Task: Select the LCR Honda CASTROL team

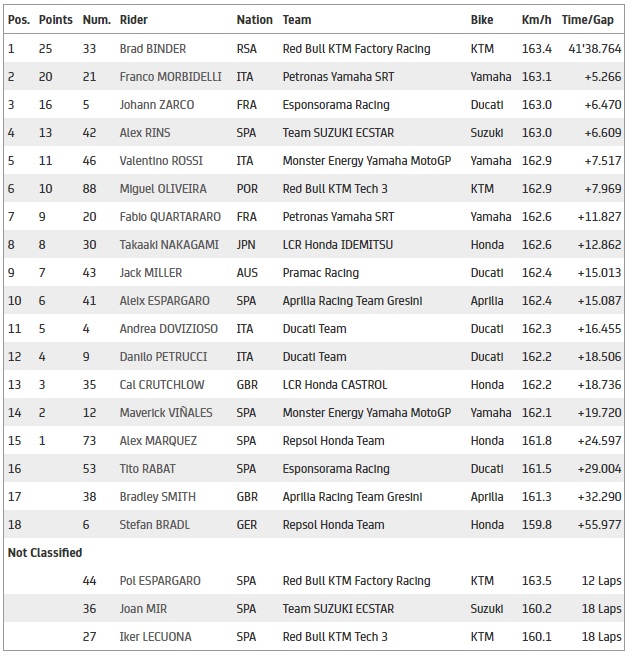Action: click(x=335, y=384)
